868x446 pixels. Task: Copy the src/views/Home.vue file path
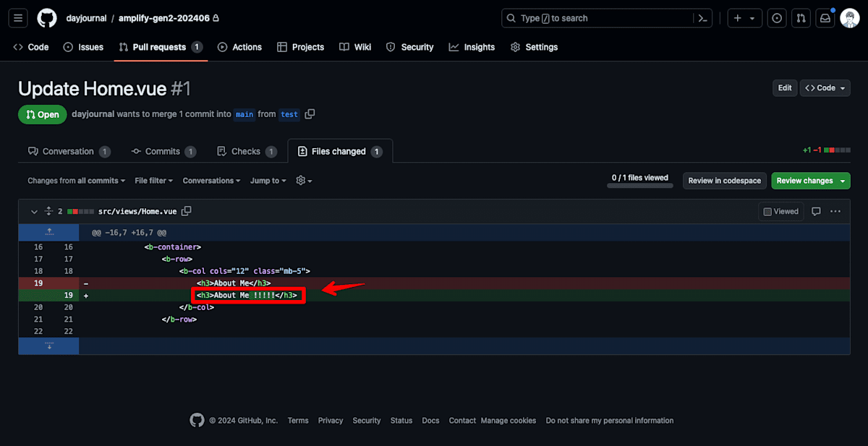186,211
